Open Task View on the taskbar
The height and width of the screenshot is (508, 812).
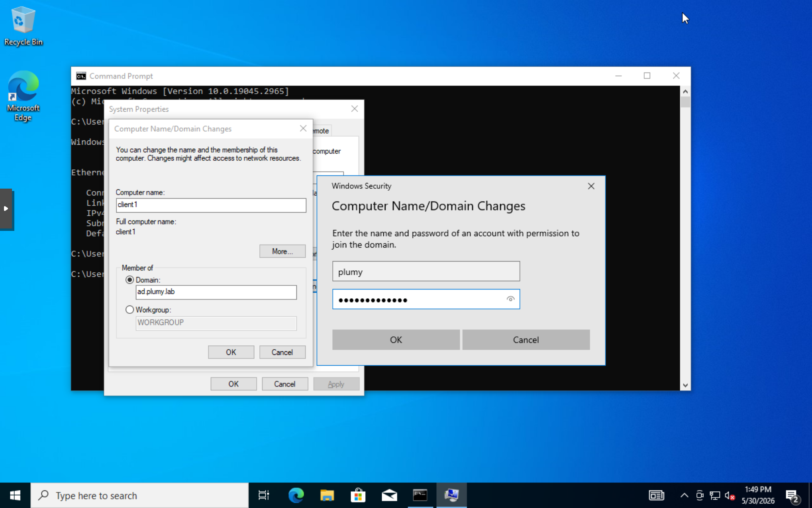pyautogui.click(x=264, y=495)
